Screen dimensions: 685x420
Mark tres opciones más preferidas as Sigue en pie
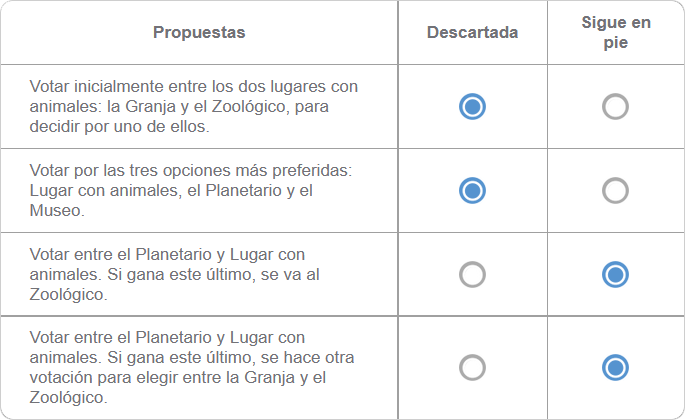tap(615, 191)
